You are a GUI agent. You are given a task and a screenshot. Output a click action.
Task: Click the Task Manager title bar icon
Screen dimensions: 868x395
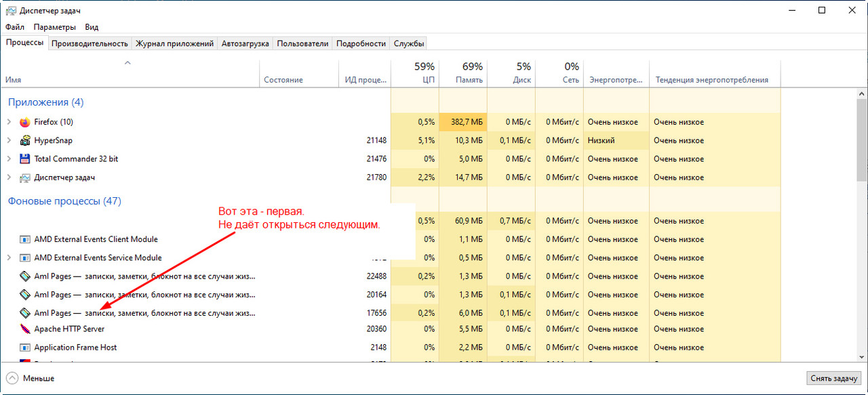(x=9, y=10)
